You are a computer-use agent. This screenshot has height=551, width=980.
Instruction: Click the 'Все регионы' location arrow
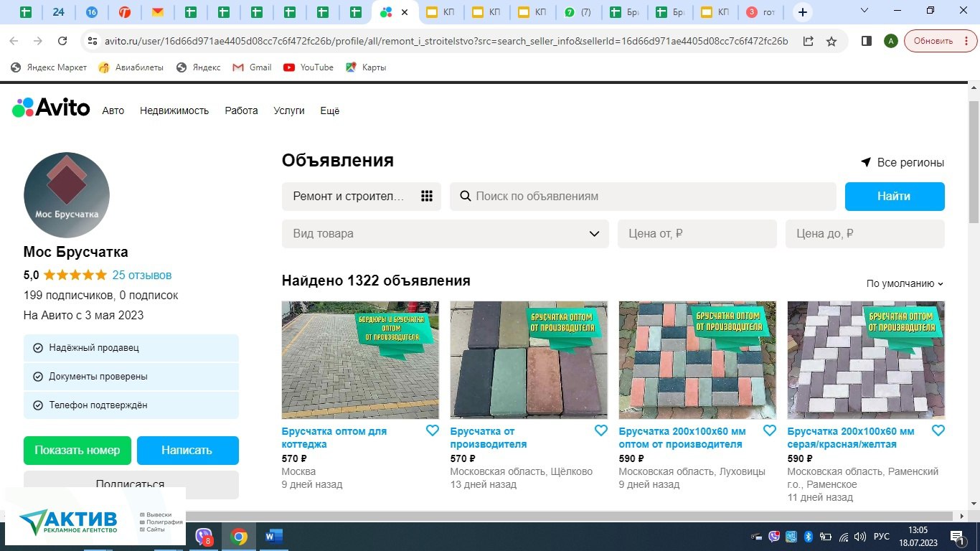866,163
